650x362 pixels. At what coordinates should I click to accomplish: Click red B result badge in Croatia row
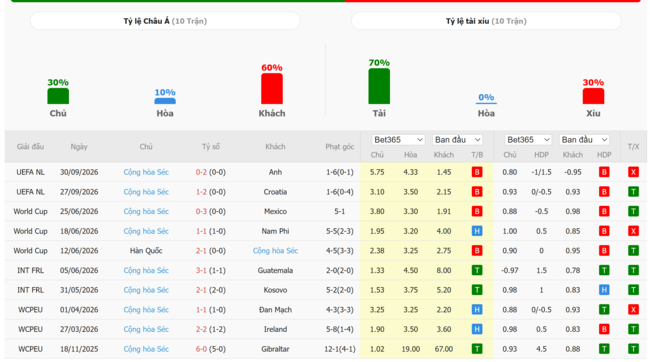(x=477, y=192)
